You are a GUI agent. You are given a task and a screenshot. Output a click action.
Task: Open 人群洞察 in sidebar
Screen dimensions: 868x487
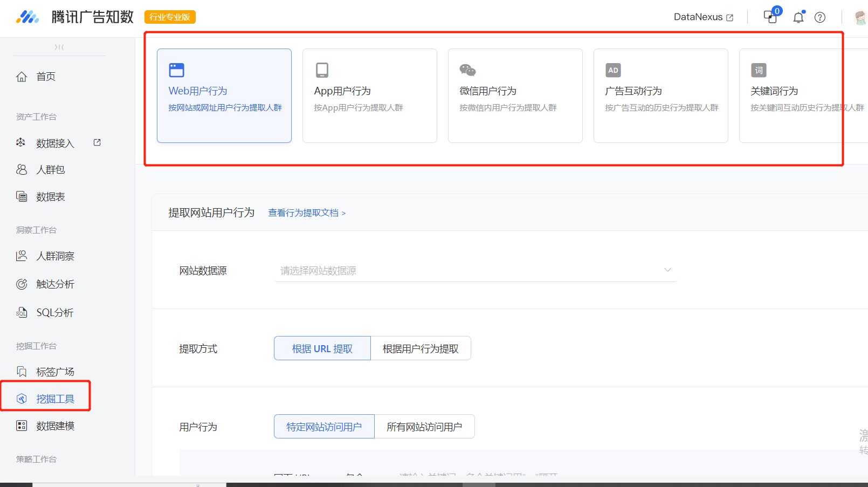tap(55, 256)
